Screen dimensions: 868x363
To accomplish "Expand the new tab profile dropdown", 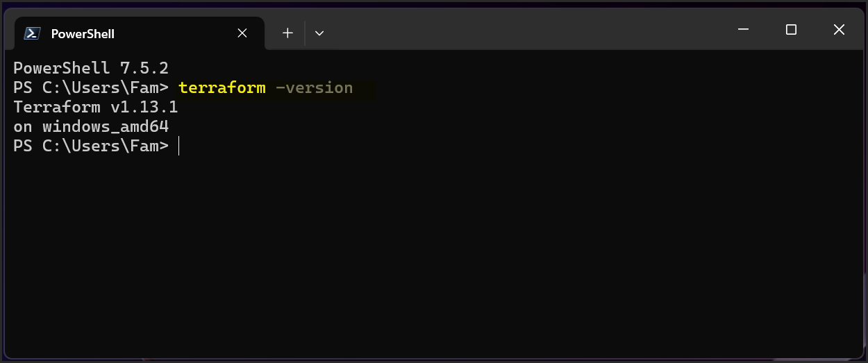I will (x=319, y=33).
